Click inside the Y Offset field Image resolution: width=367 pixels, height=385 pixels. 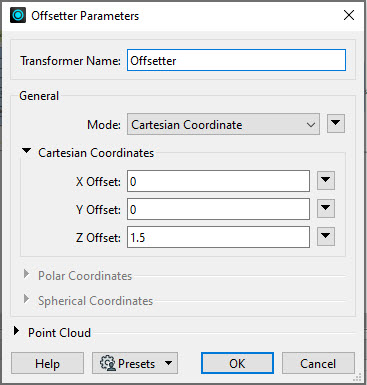click(x=218, y=209)
